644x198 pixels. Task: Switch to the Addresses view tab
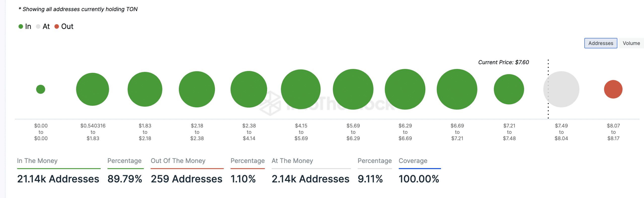[x=600, y=43]
